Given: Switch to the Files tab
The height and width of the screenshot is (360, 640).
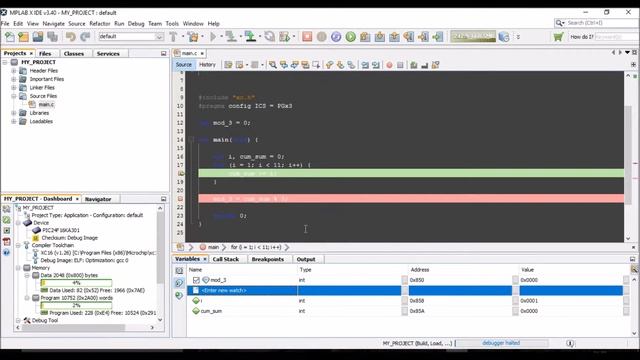Looking at the screenshot, I should coord(45,53).
